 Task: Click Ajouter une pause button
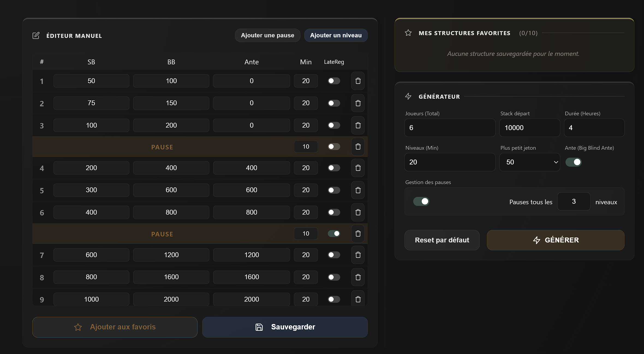[267, 35]
